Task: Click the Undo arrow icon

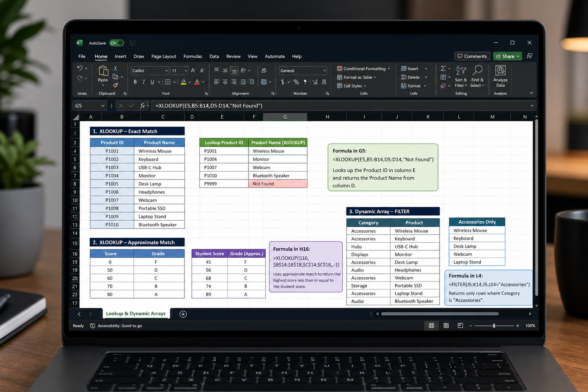Action: pos(80,68)
